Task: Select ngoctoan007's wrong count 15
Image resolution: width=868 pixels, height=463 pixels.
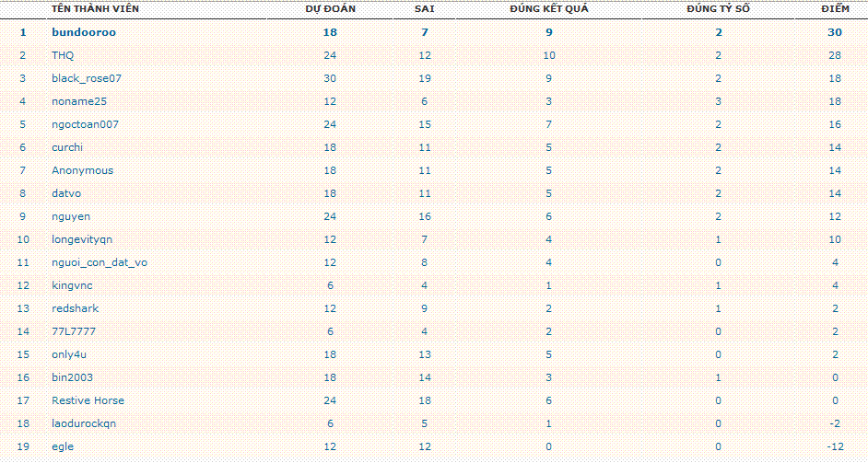Action: point(425,124)
